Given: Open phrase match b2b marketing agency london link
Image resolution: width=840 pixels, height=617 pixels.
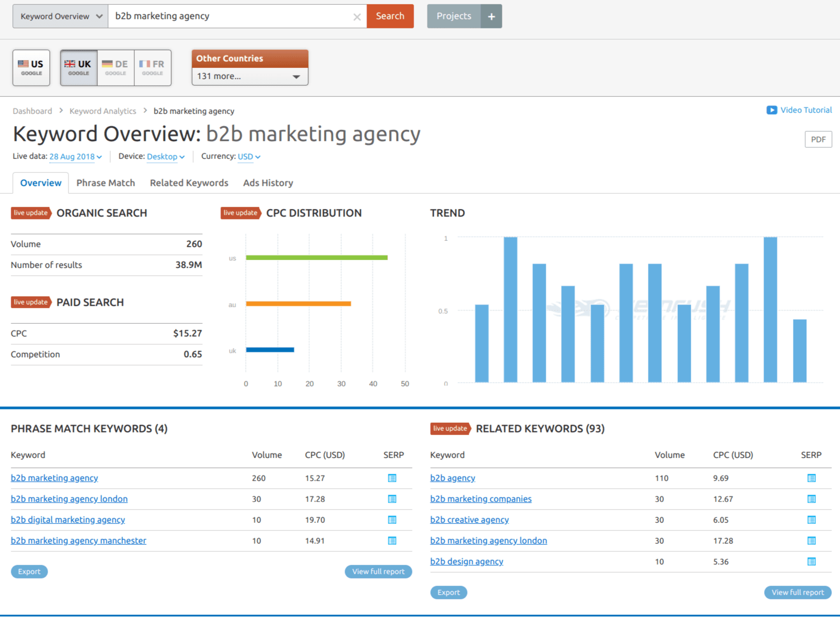Looking at the screenshot, I should (69, 499).
